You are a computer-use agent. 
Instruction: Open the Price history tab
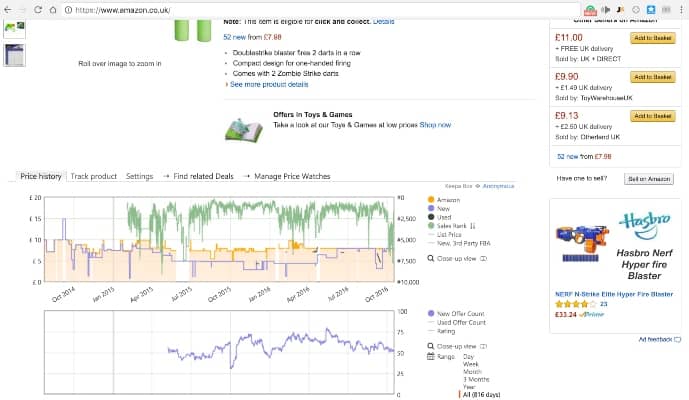[41, 176]
